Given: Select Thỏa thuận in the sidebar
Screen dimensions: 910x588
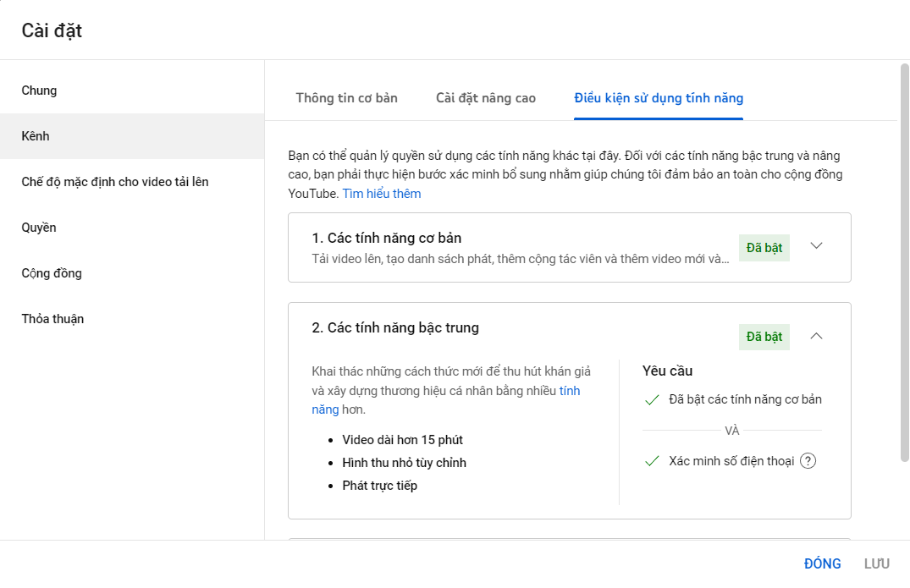Looking at the screenshot, I should coord(52,319).
